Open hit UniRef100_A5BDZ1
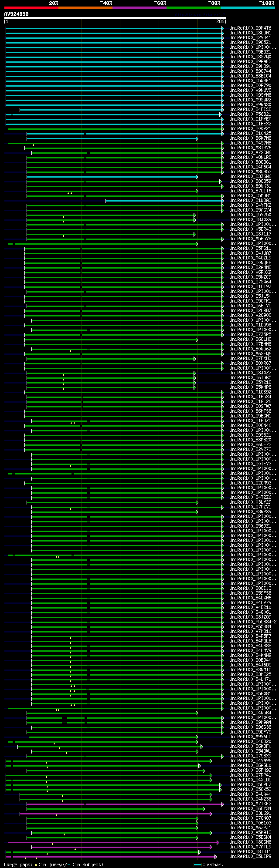The width and height of the screenshot is (279, 868). click(250, 52)
